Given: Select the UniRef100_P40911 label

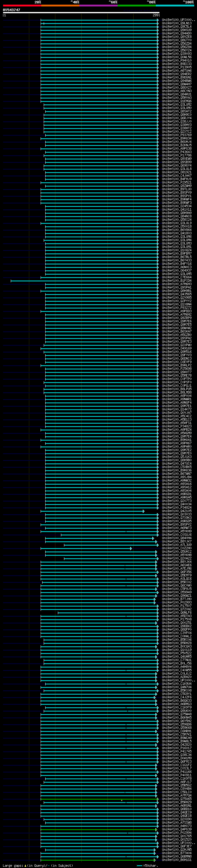Looking at the screenshot, I should point(177,775).
